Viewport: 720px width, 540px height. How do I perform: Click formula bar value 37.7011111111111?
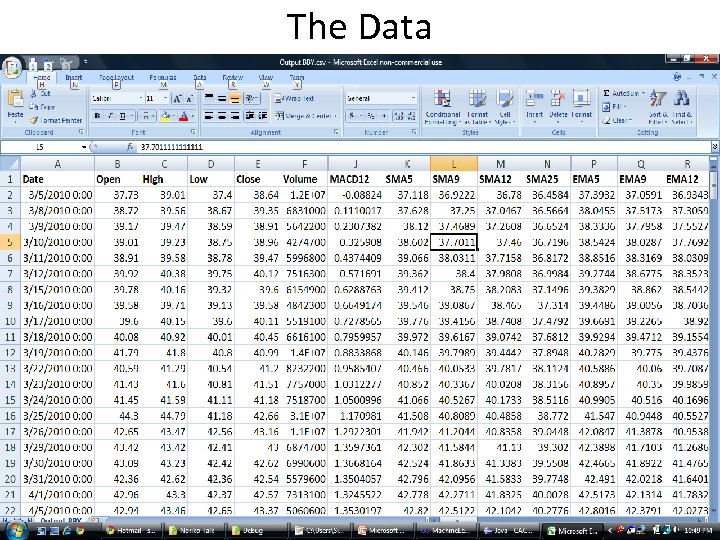172,147
